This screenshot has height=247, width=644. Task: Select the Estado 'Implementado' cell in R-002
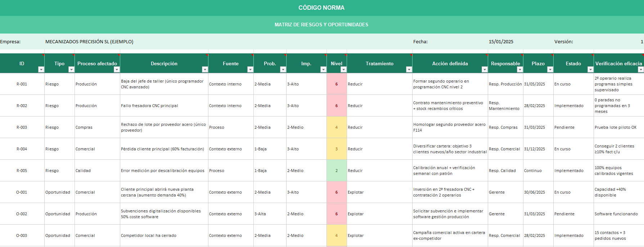tap(573, 106)
